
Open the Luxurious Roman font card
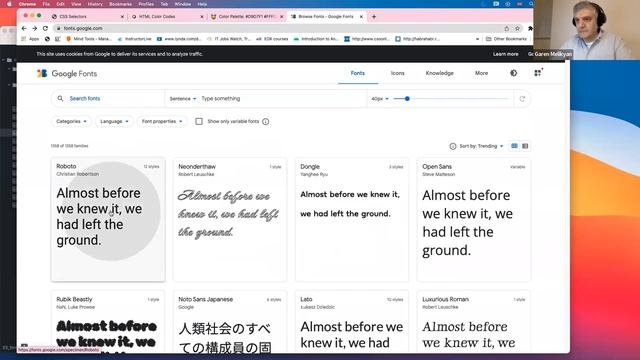[x=473, y=321]
